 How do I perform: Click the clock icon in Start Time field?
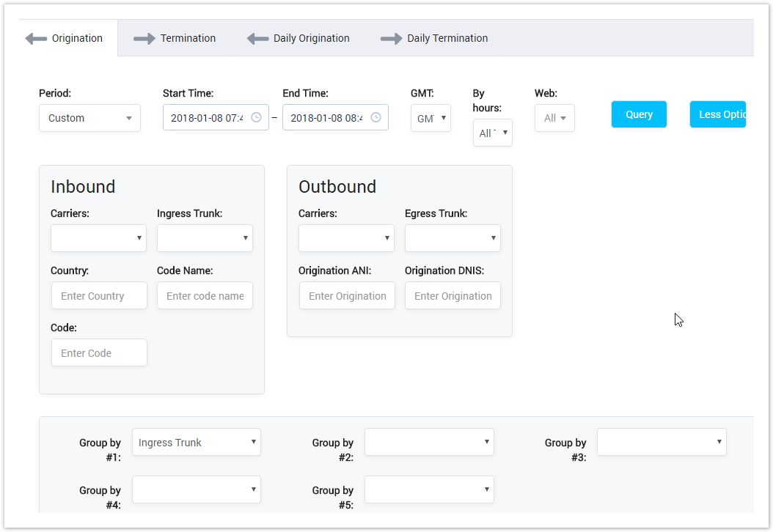click(256, 117)
